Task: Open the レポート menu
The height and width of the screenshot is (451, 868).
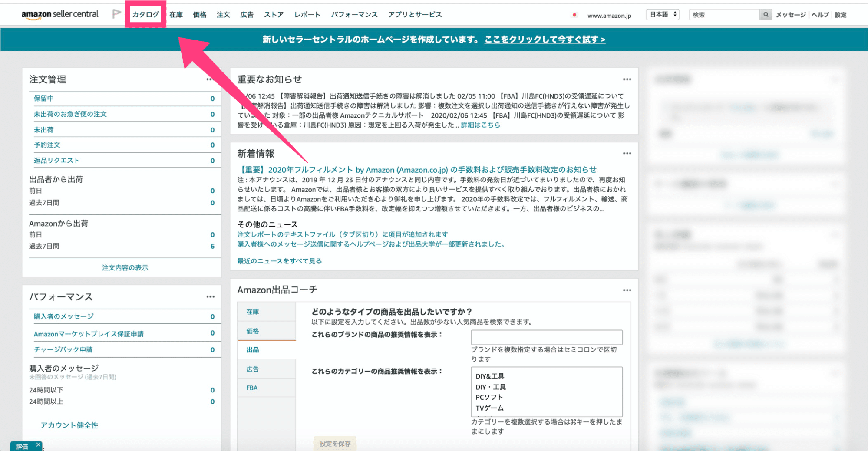Action: (x=307, y=15)
